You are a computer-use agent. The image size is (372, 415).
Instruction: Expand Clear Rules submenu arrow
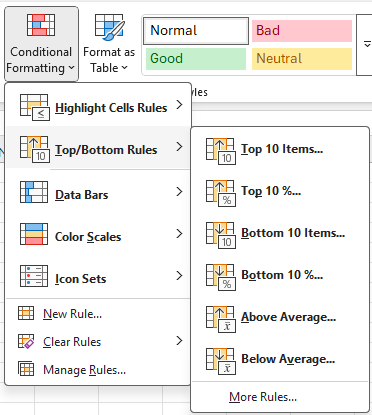[x=179, y=341]
